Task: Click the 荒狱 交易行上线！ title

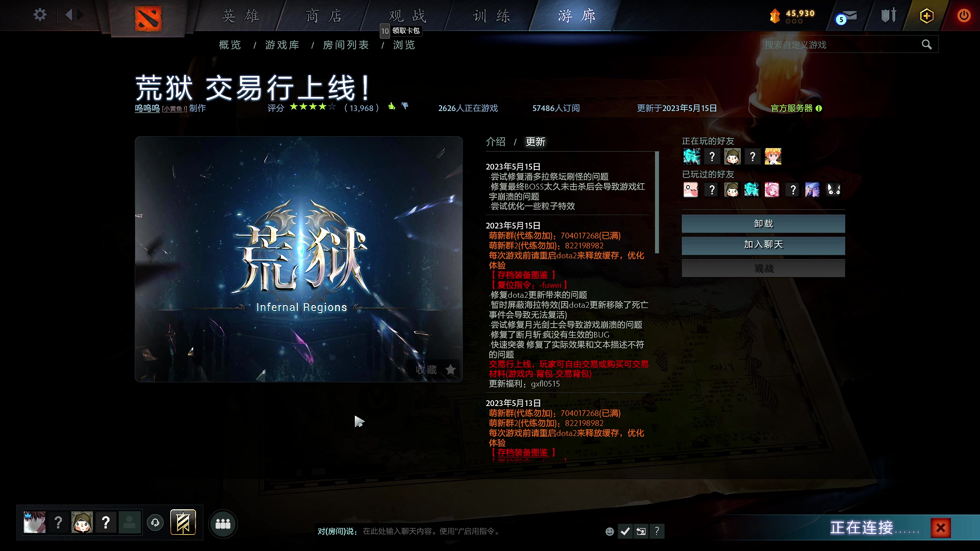Action: (253, 88)
